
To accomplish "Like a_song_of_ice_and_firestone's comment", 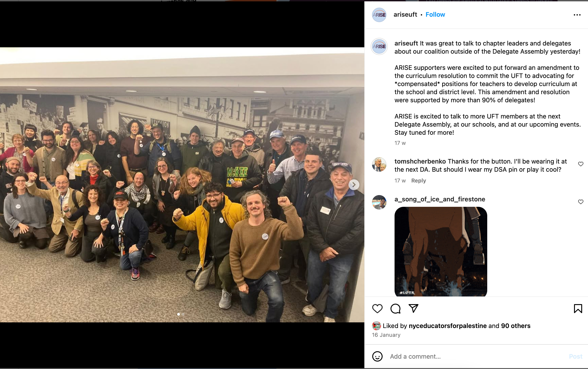I will point(581,202).
